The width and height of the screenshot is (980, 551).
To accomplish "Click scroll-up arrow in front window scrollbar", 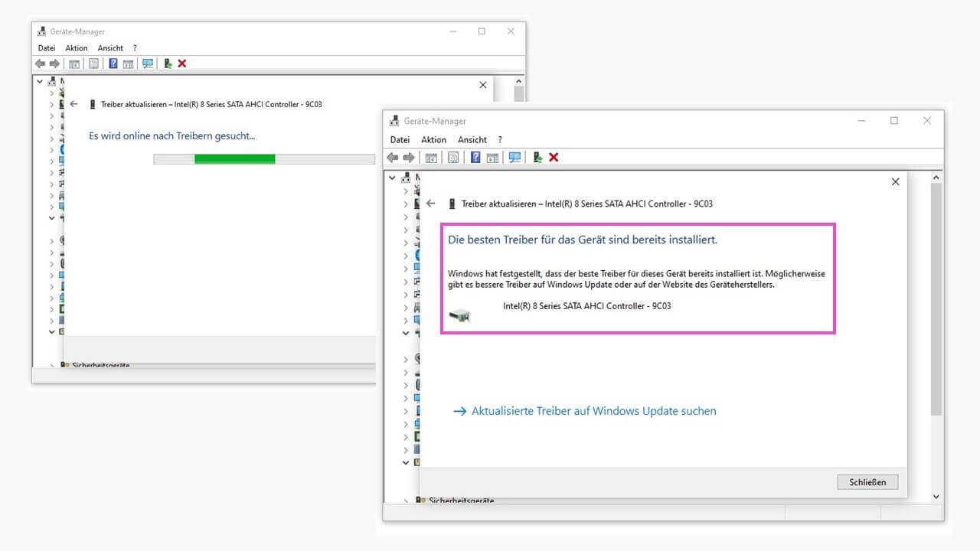I will pos(936,178).
